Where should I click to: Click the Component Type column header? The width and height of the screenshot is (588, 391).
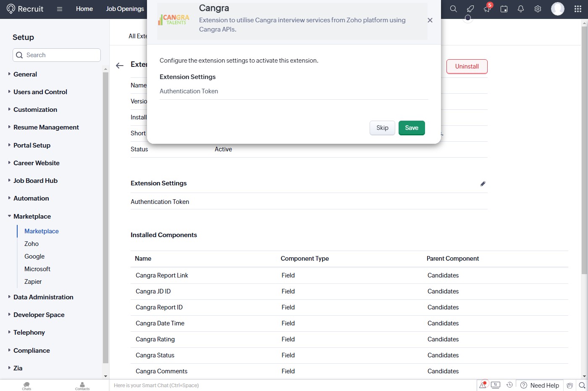coord(304,259)
